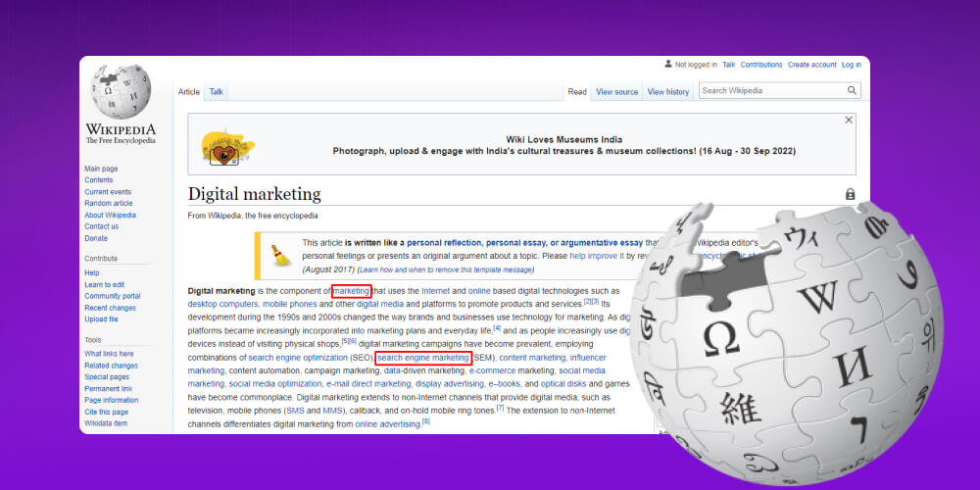Click Contact us in sidebar
Screen dimensions: 980x490
tap(101, 226)
